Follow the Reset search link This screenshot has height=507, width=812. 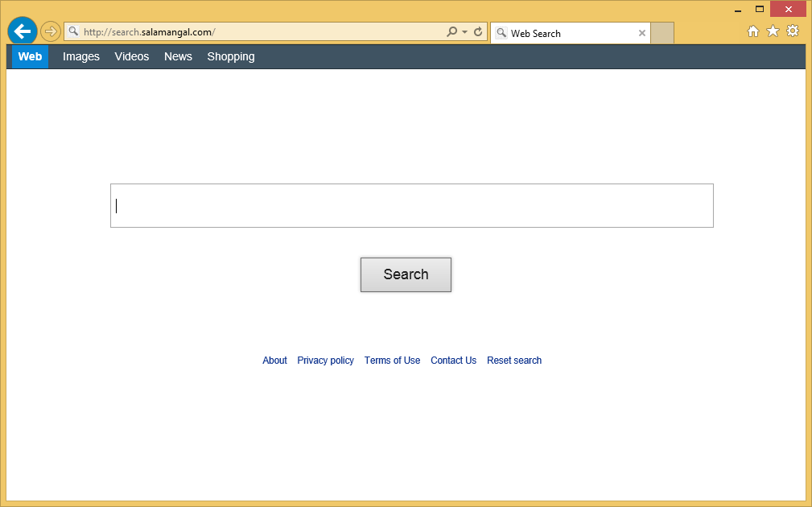coord(514,361)
